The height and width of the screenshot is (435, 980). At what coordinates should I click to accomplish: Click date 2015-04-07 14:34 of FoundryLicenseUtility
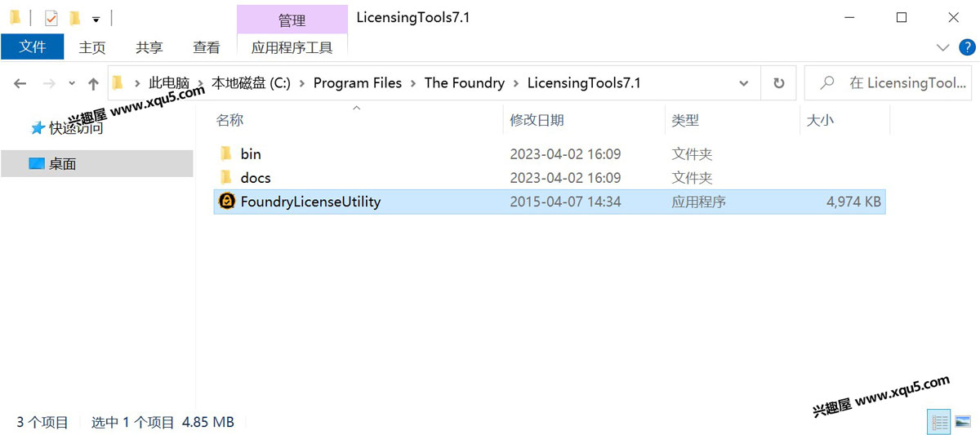click(x=565, y=202)
